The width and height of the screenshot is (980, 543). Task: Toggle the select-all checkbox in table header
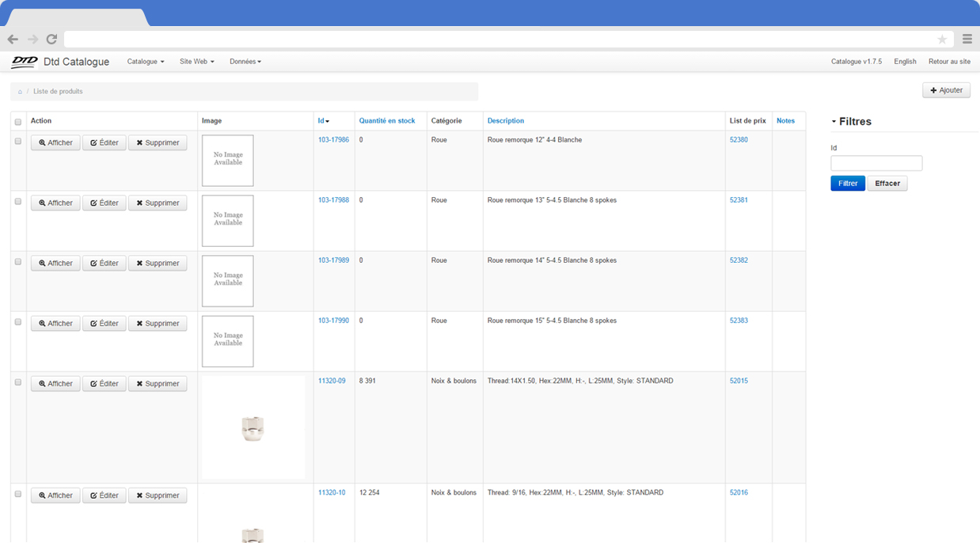(18, 122)
